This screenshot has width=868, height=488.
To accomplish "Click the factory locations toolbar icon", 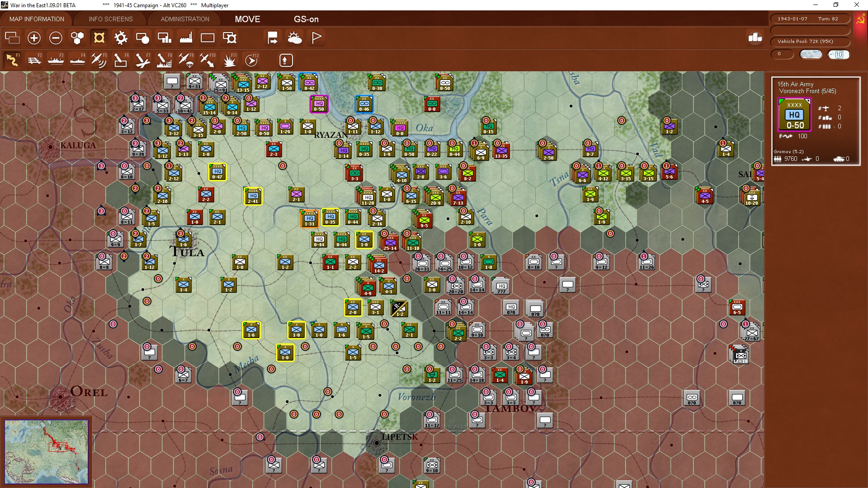I will tap(186, 38).
